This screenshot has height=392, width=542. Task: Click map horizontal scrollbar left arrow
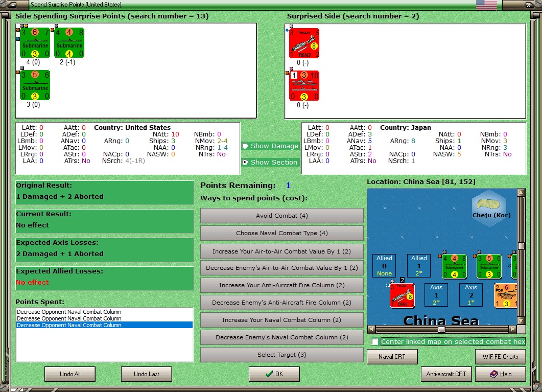click(x=371, y=329)
